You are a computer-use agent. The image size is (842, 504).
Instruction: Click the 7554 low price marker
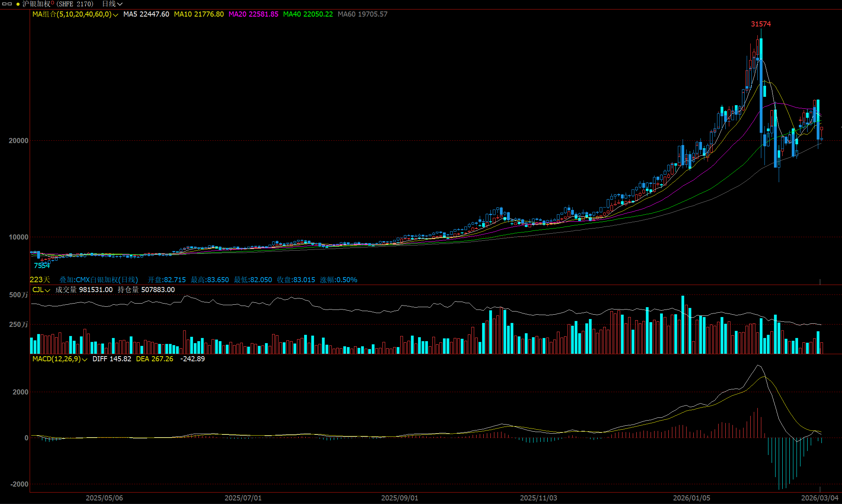tap(42, 266)
